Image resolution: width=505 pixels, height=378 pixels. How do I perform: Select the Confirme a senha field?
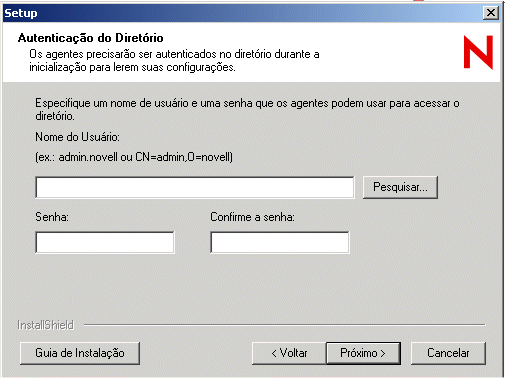pos(280,242)
